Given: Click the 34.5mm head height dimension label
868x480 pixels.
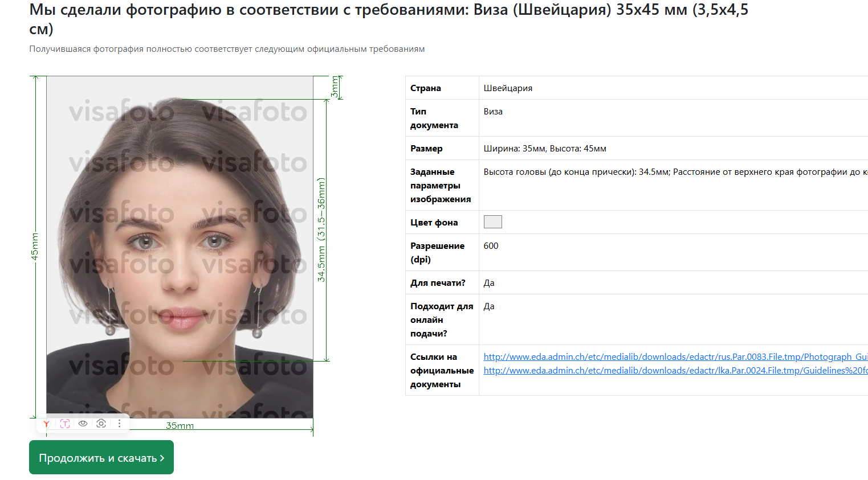Looking at the screenshot, I should (321, 230).
